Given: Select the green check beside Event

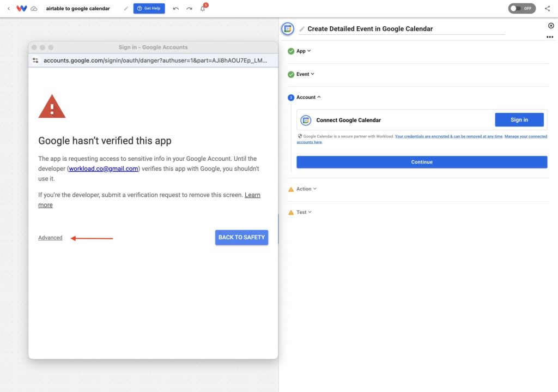Looking at the screenshot, I should pos(291,74).
